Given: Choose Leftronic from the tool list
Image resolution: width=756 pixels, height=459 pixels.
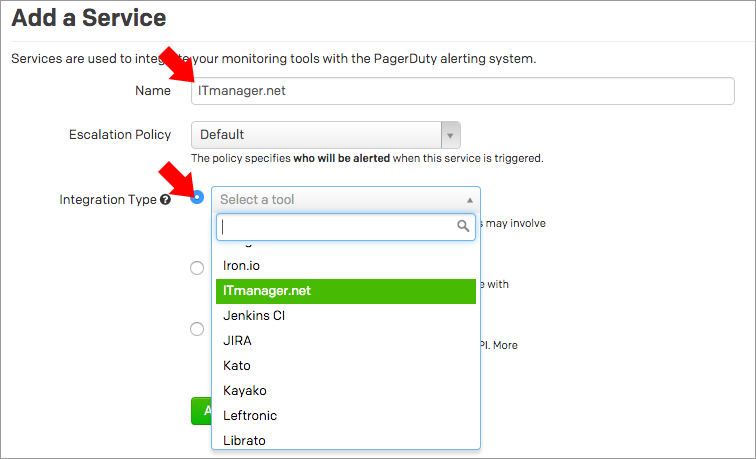Looking at the screenshot, I should click(346, 416).
